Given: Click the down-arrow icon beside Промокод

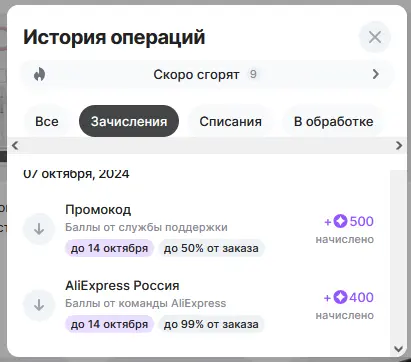Looking at the screenshot, I should (39, 229).
